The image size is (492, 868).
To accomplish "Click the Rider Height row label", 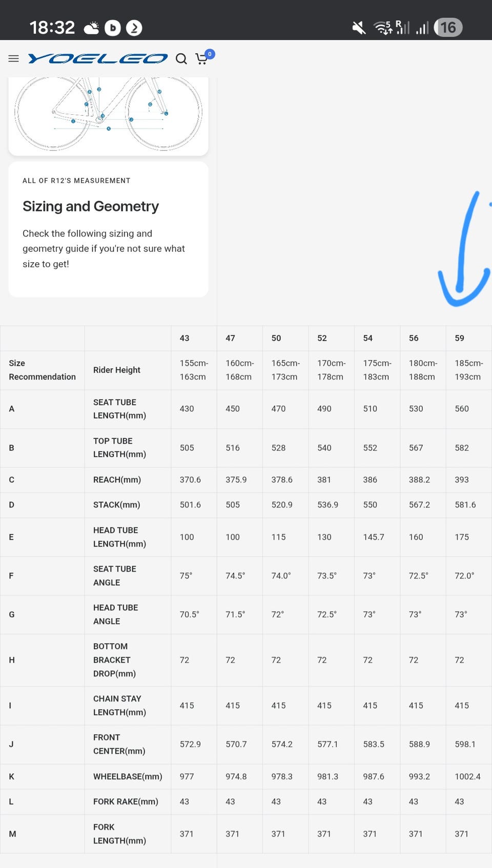I will coord(117,370).
